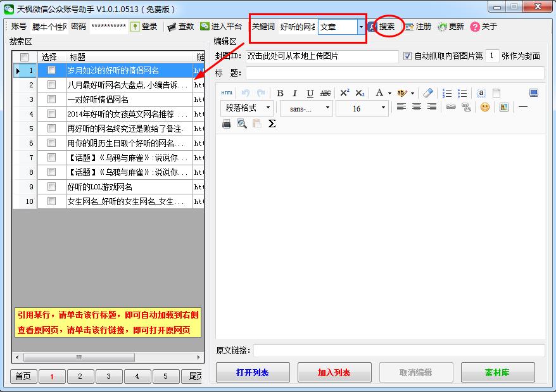Toggle bold formatting in the editor
The width and height of the screenshot is (556, 392).
pos(280,93)
